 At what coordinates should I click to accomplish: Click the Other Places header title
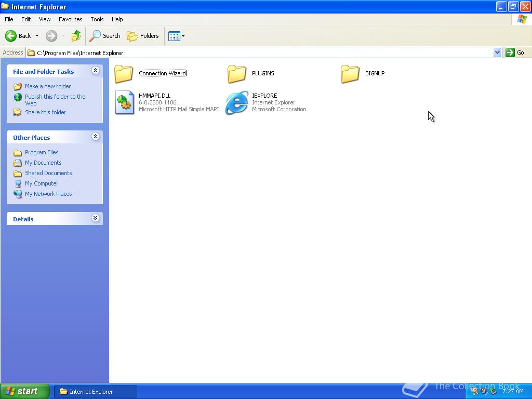click(32, 138)
